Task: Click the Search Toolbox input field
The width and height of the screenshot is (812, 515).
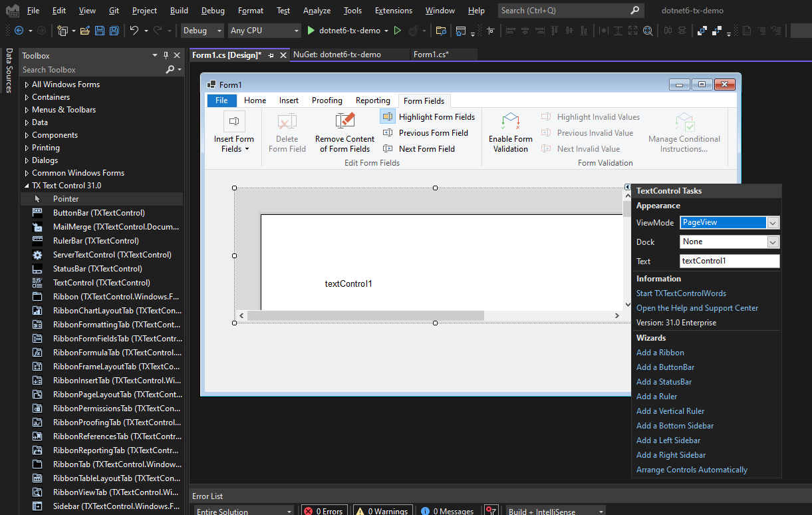Action: tap(92, 69)
